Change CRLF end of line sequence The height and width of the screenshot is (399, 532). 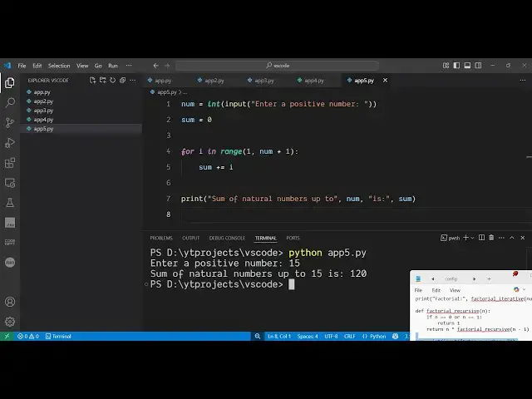pos(349,336)
